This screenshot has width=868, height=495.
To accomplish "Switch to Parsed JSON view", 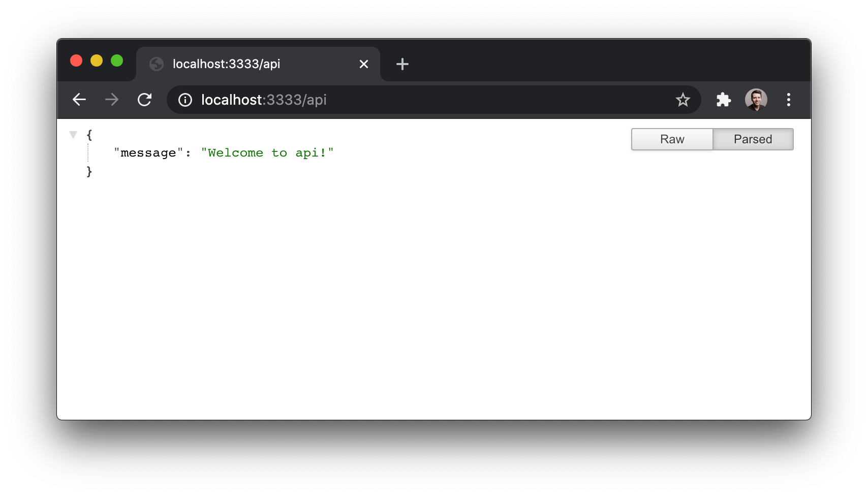I will click(x=753, y=139).
